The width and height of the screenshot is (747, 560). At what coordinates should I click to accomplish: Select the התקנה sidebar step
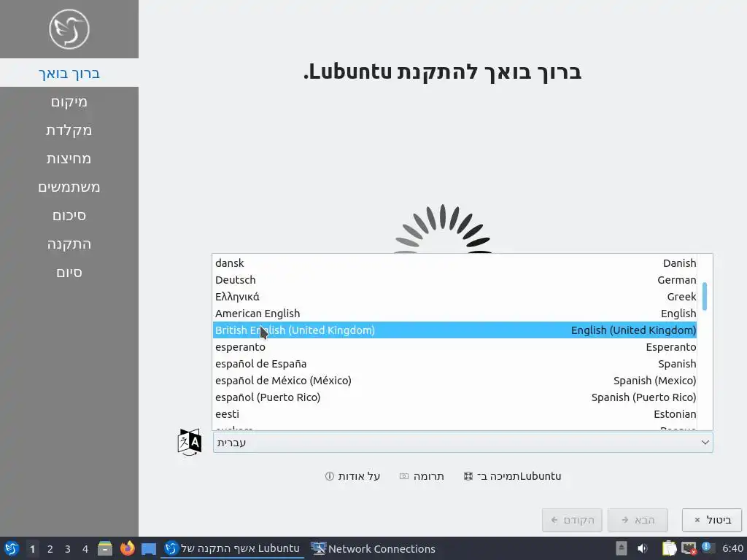pos(69,244)
